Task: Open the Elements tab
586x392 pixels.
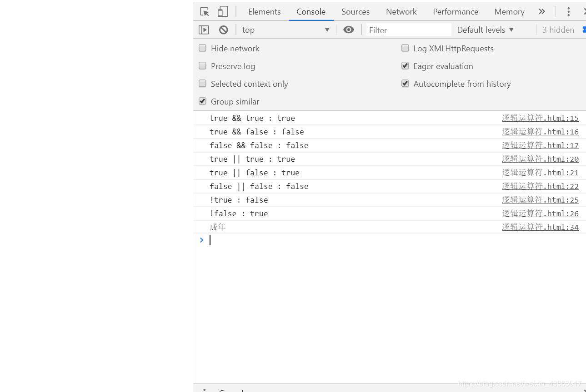Action: (264, 12)
